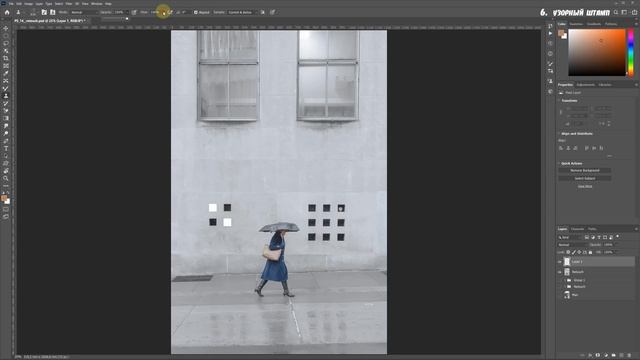Open the File menu
640x360 pixels.
(x=11, y=4)
